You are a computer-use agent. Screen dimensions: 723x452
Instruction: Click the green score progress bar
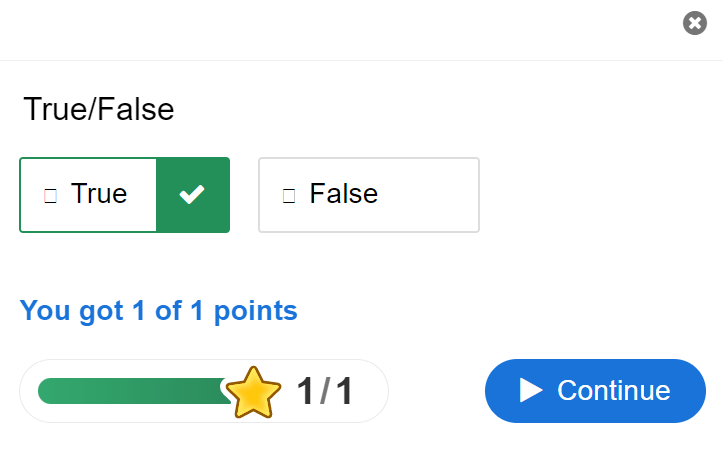pos(130,391)
